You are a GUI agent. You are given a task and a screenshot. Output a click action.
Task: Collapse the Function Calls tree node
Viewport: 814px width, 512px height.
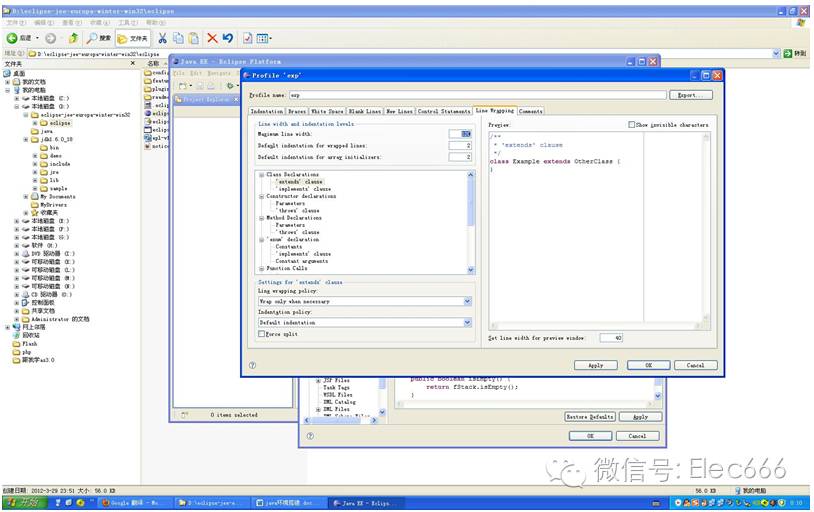pyautogui.click(x=262, y=268)
